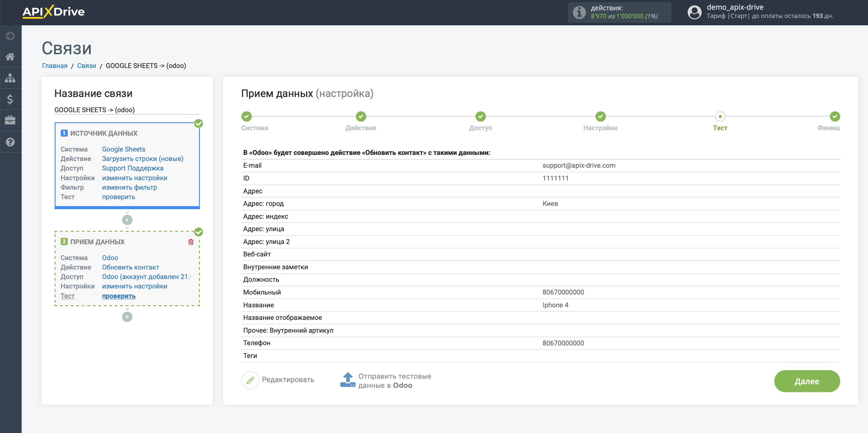Click city value Киев
This screenshot has width=868, height=433.
pos(550,203)
